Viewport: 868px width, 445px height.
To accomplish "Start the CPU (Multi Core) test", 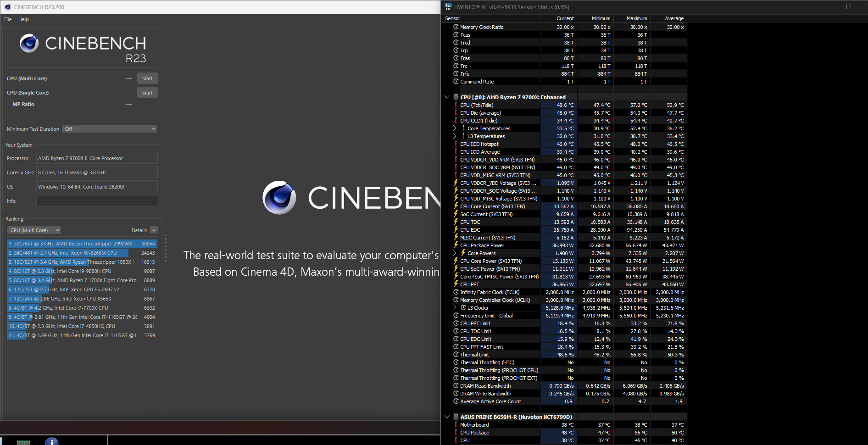I will tap(147, 78).
